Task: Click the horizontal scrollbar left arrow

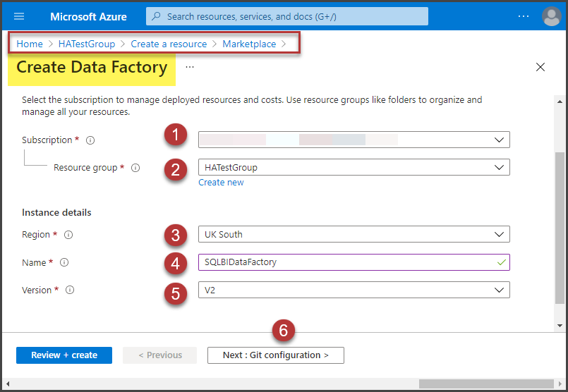Action: coord(8,384)
